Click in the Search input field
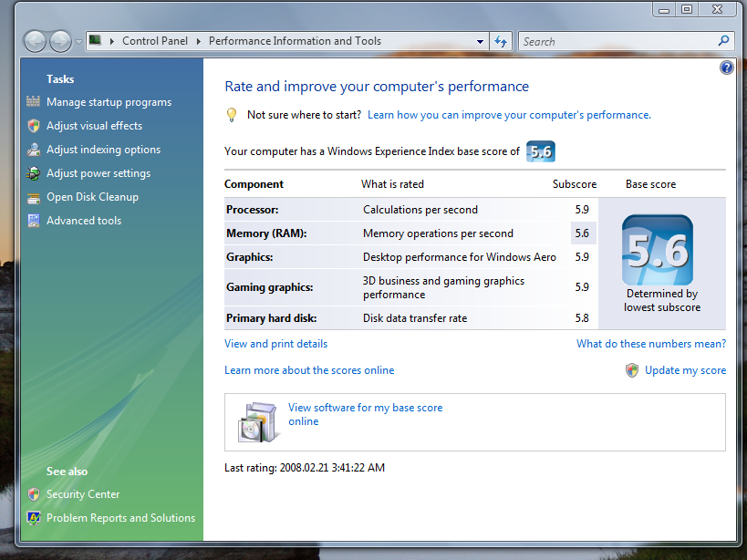 [x=617, y=41]
